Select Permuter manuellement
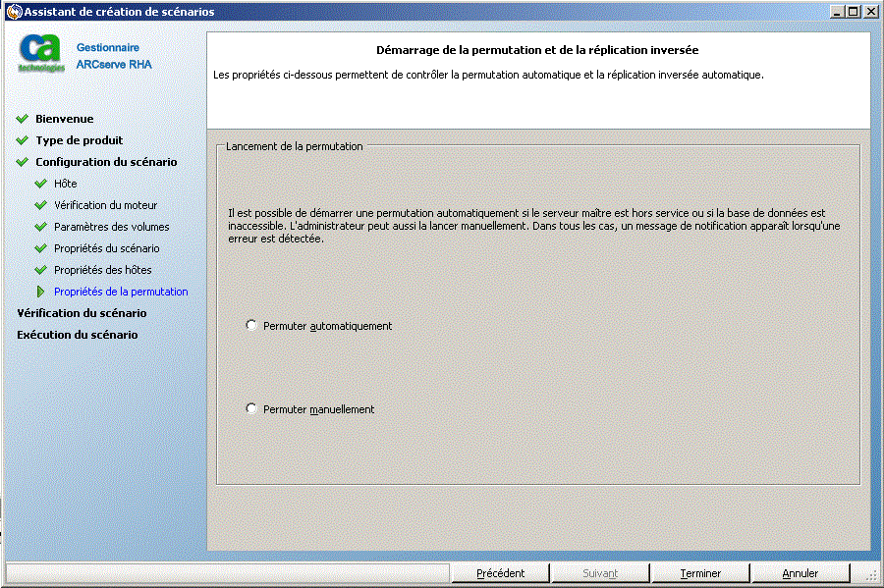Screen dimensions: 884x588 [251, 408]
